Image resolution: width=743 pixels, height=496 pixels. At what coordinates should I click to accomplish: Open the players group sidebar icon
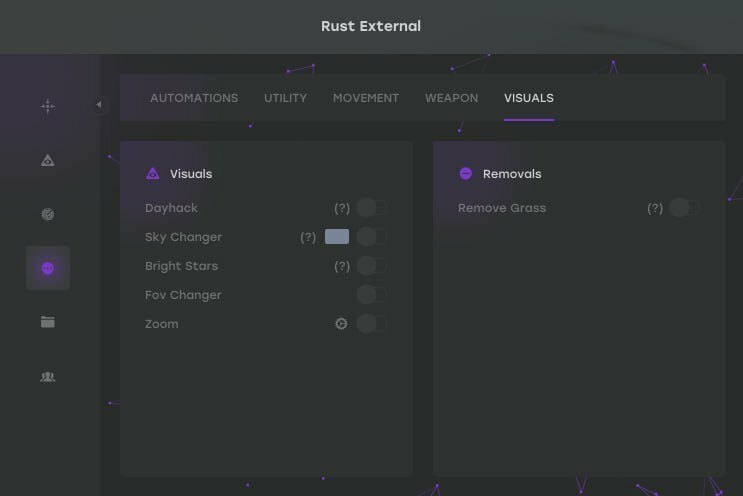coord(47,377)
